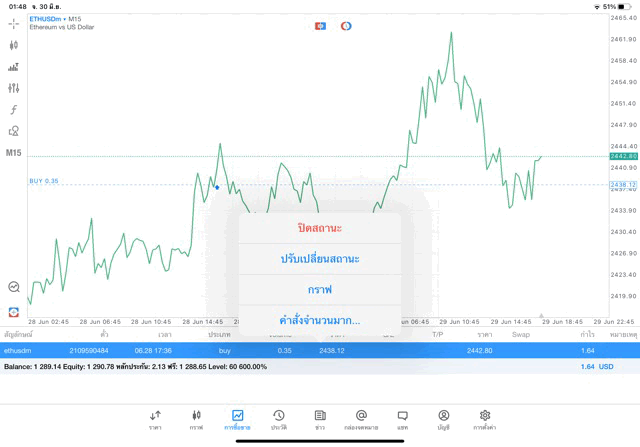Screen dimensions: 640x447
Task: Open chart type candlestick icon
Action: coord(14,45)
